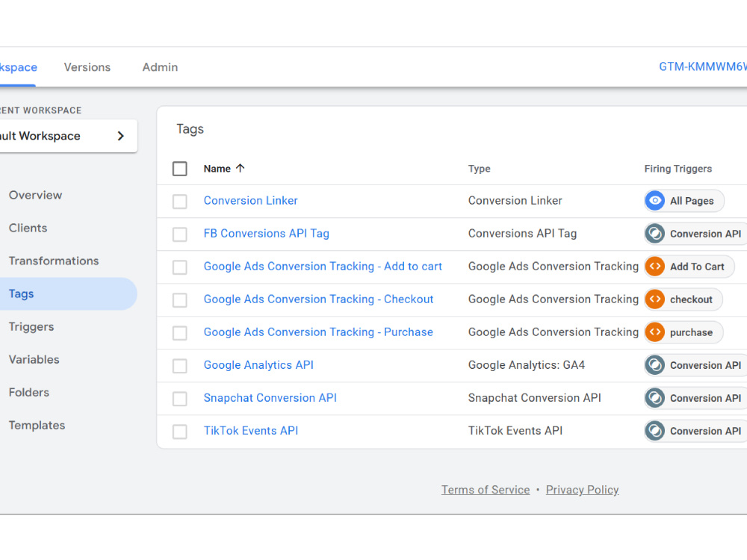Select the Add to cart tag checkbox
This screenshot has height=560, width=747.
point(179,267)
